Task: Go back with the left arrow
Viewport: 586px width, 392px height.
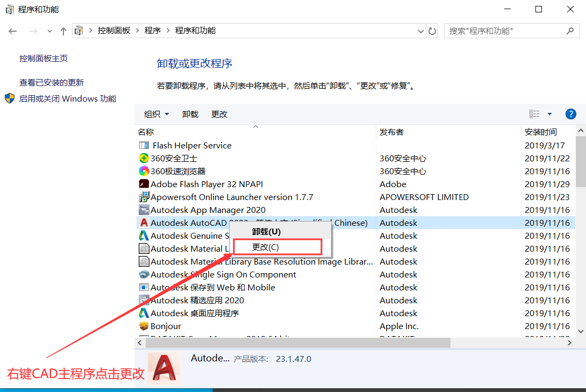Action: coord(13,31)
